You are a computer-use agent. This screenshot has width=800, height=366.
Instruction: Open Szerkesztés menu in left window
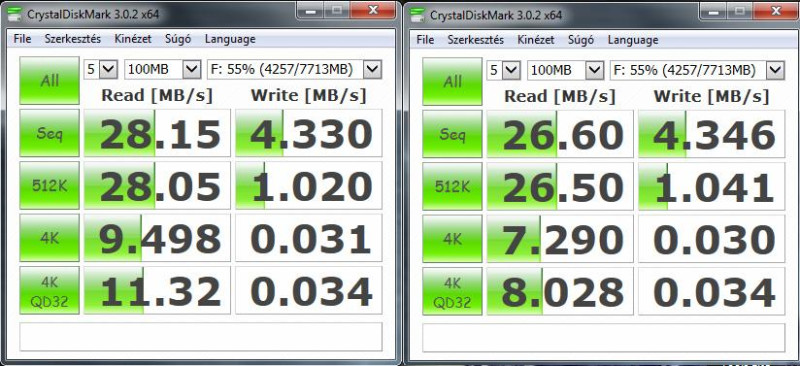(72, 39)
